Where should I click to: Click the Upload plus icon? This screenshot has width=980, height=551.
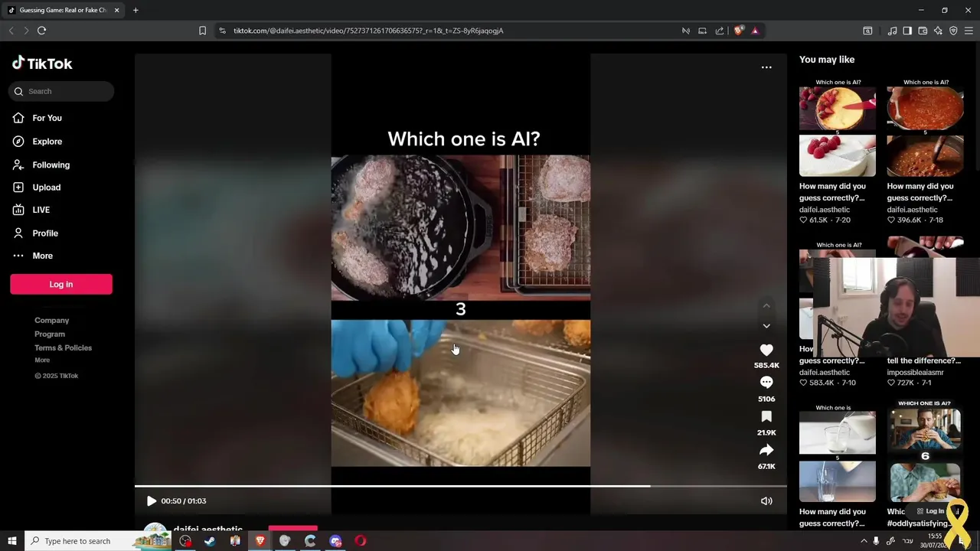(x=18, y=187)
